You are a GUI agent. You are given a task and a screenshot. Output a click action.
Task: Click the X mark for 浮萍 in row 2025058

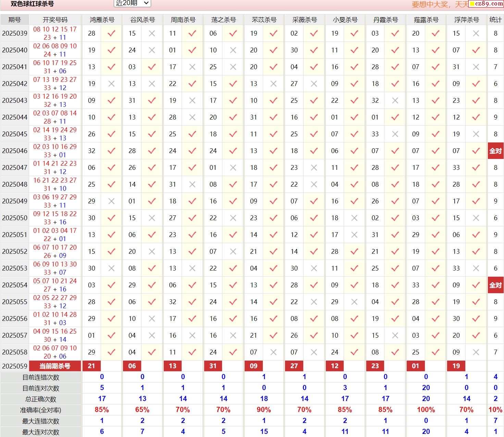click(x=476, y=352)
